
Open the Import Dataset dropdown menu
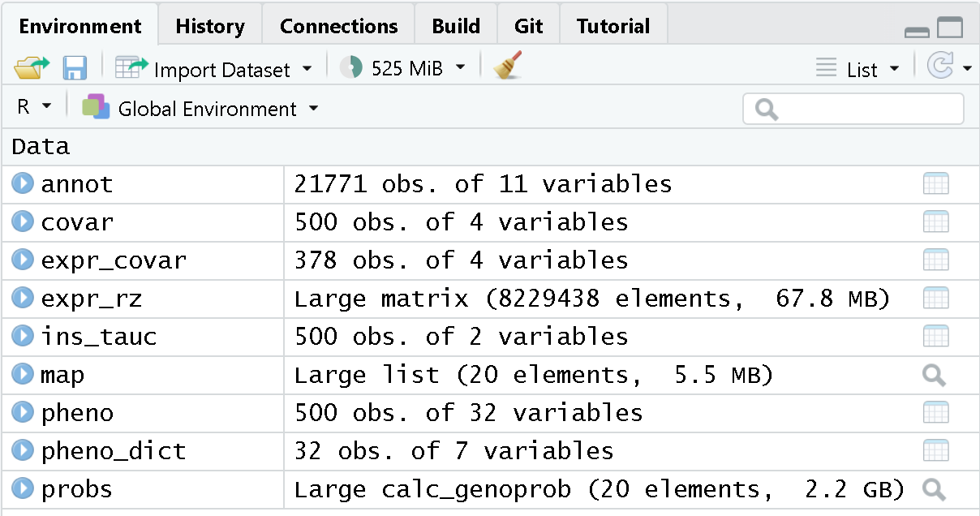pos(307,68)
